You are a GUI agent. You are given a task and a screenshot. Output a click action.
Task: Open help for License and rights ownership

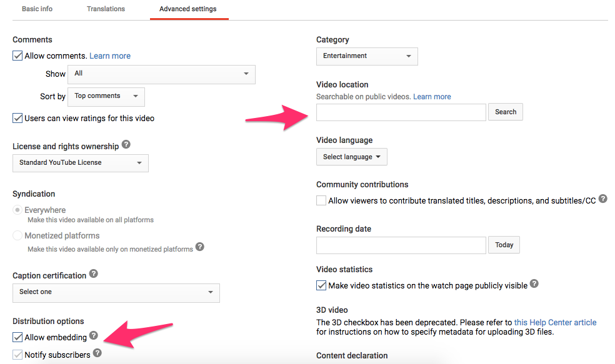tap(126, 145)
